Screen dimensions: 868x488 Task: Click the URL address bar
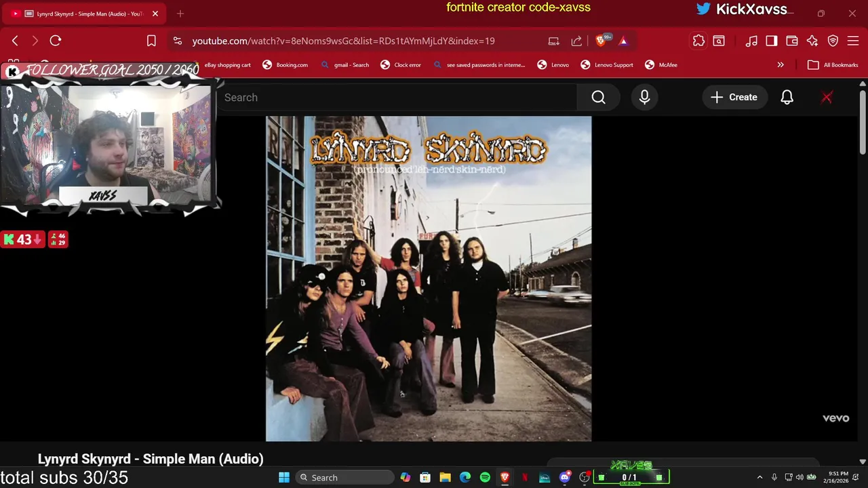[343, 41]
